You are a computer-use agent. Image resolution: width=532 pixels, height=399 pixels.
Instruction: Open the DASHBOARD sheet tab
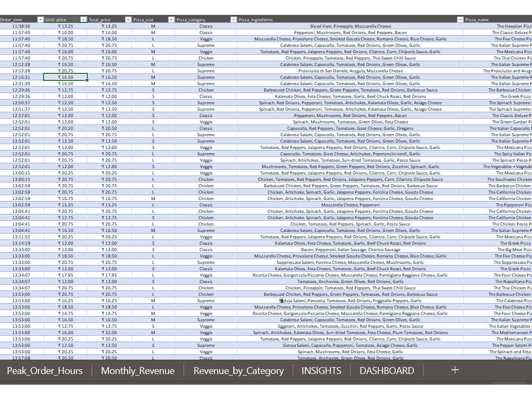tap(387, 370)
